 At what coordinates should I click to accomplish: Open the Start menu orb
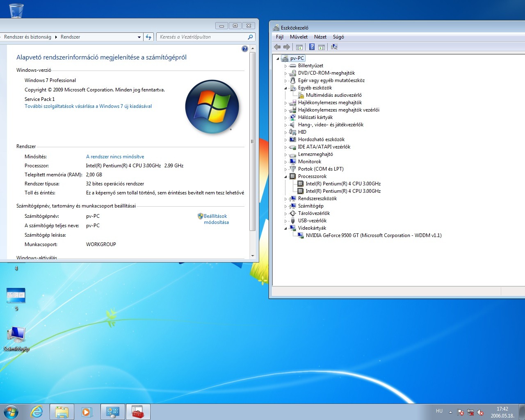(x=11, y=412)
